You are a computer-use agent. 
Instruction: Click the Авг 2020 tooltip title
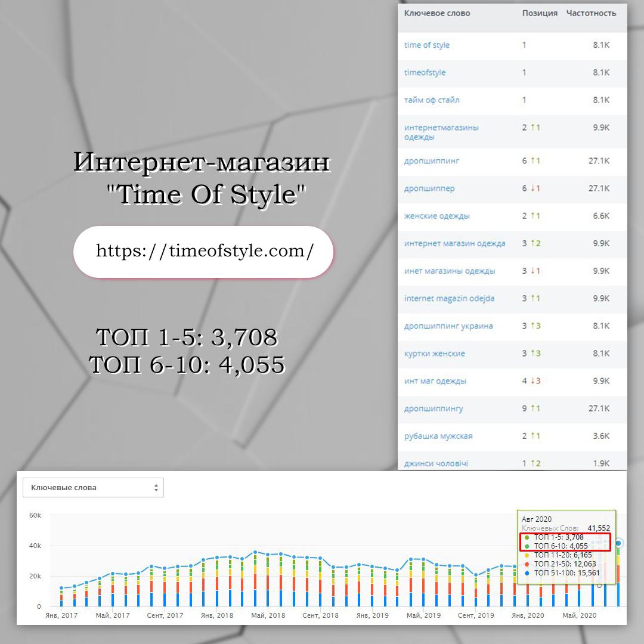(537, 519)
